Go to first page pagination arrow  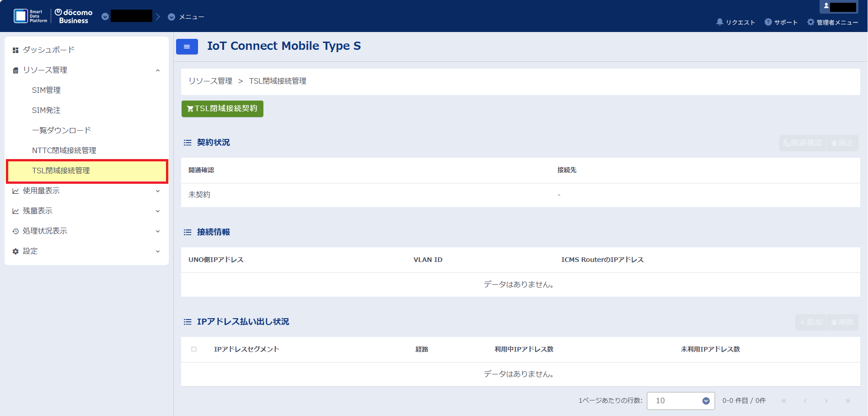pos(784,401)
